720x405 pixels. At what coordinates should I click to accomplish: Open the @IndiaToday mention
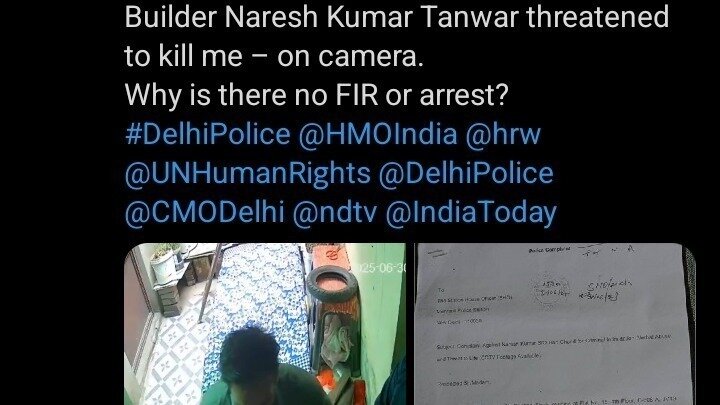click(471, 213)
